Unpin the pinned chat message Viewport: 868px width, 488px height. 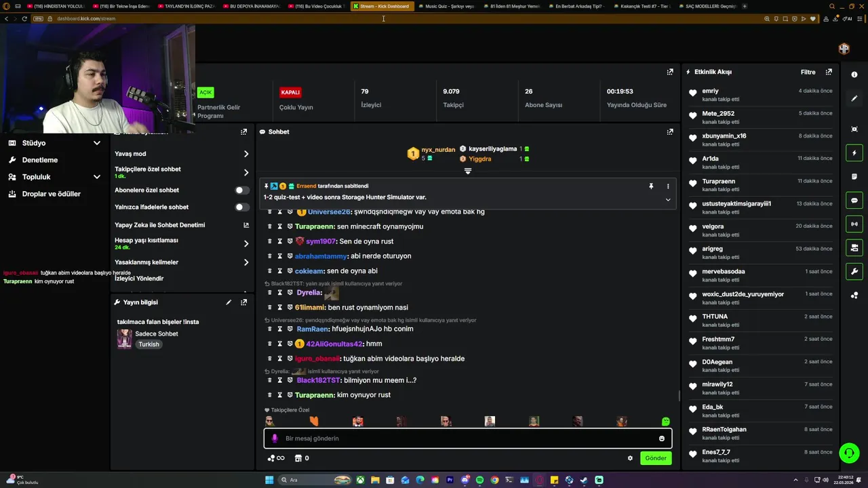click(651, 186)
